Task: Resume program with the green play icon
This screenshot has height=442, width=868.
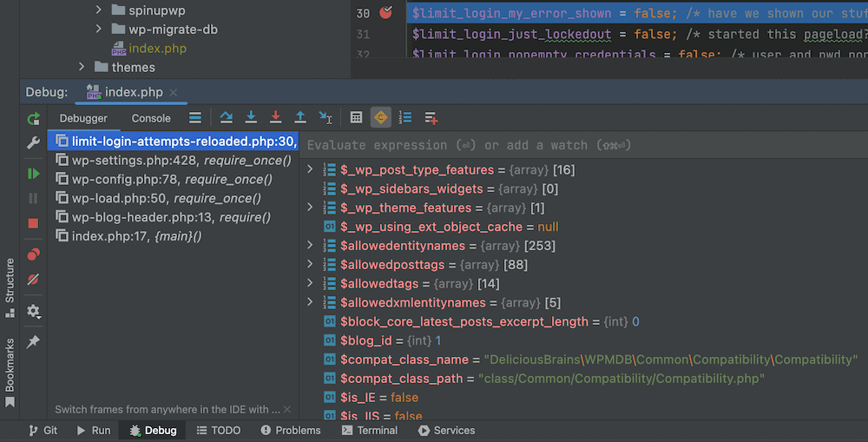Action: tap(33, 174)
